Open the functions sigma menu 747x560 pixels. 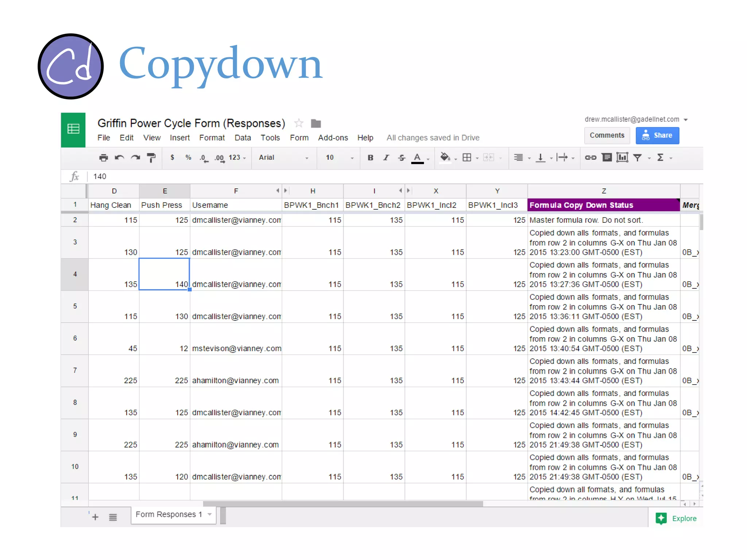[x=660, y=157]
